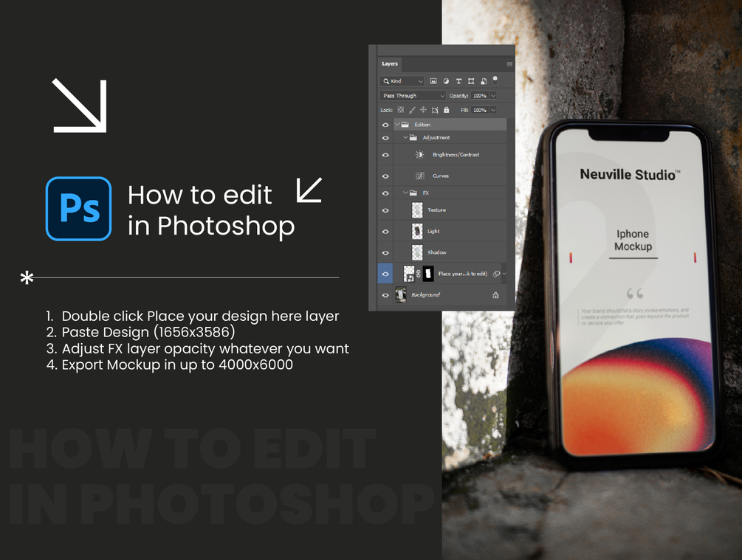Select the 'Place your...k to edit)' layer name
742x560 pixels.
[x=463, y=274]
